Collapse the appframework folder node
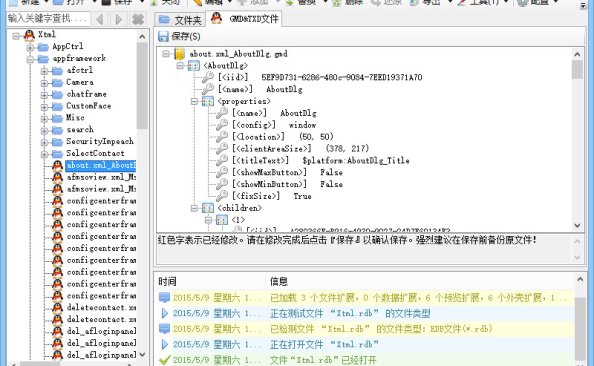Screen dimensions: 594x366 30,59
